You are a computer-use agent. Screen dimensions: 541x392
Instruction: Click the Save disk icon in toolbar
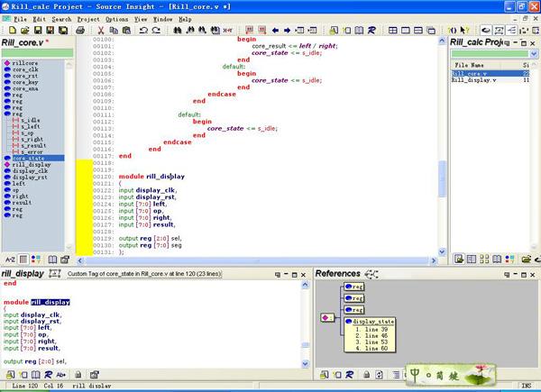click(39, 31)
